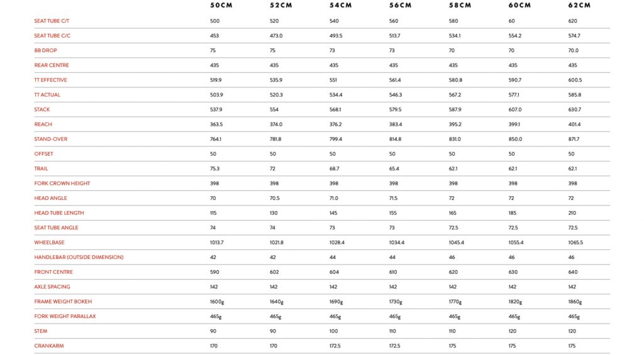Select the BB DROP row label
Image resolution: width=644 pixels, height=355 pixels.
pyautogui.click(x=45, y=50)
